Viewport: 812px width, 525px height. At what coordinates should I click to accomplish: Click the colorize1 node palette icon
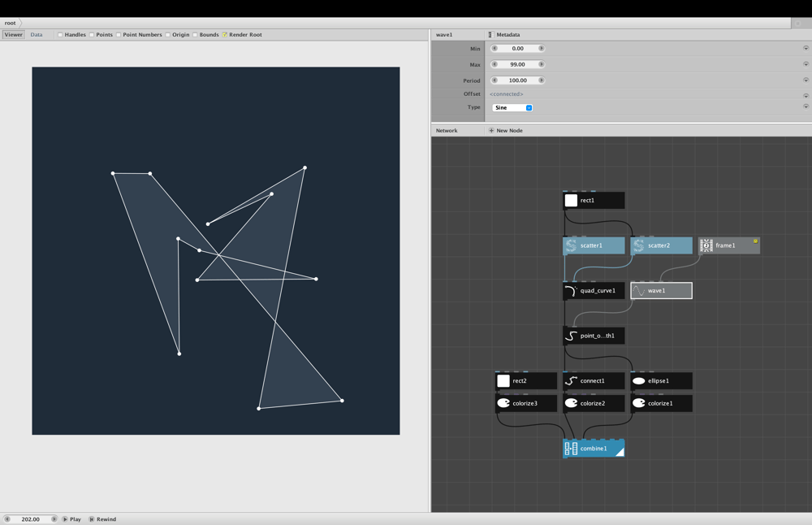pos(638,403)
